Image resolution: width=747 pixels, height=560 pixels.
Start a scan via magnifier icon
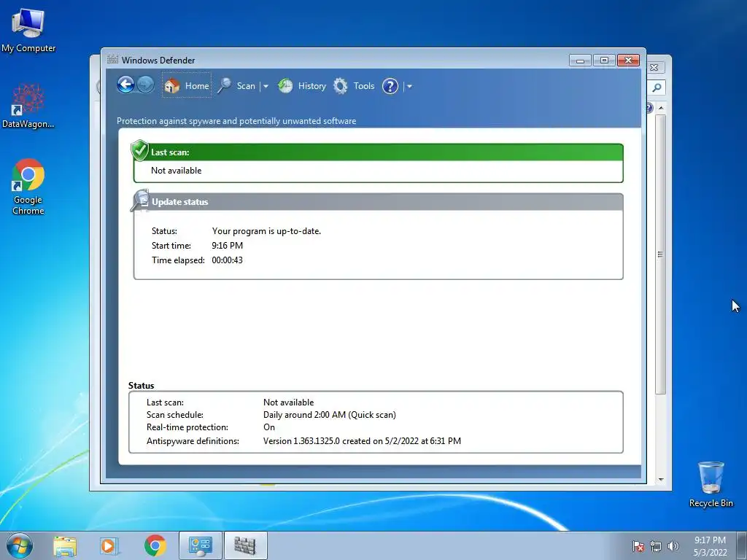(225, 86)
